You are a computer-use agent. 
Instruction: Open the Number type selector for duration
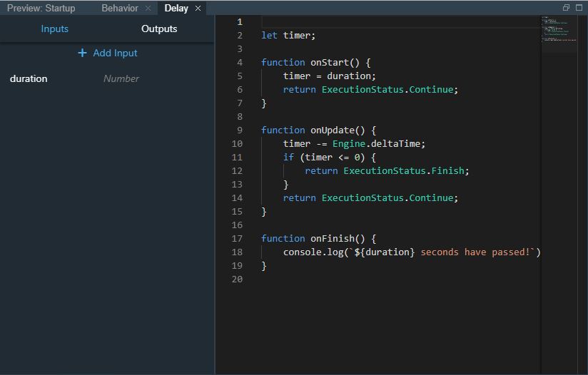[121, 78]
